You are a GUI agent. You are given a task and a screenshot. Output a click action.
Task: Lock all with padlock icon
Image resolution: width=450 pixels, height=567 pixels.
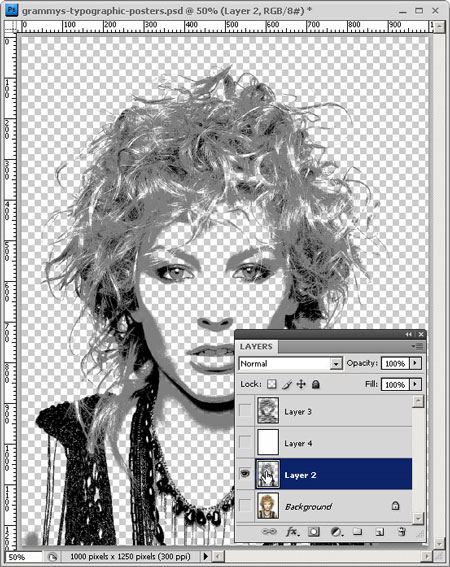[316, 384]
